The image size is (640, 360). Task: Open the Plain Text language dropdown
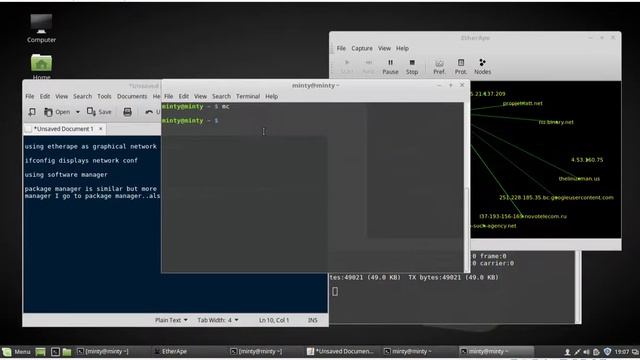(x=171, y=320)
